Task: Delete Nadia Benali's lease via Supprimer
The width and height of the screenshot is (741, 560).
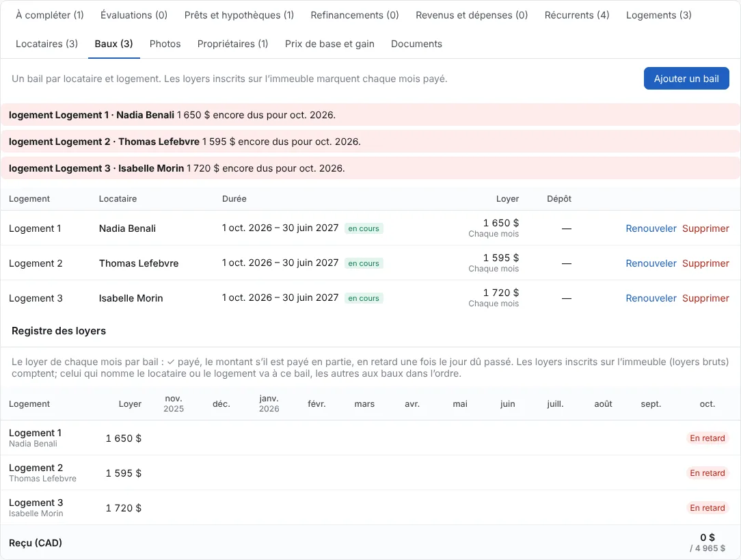Action: 705,228
